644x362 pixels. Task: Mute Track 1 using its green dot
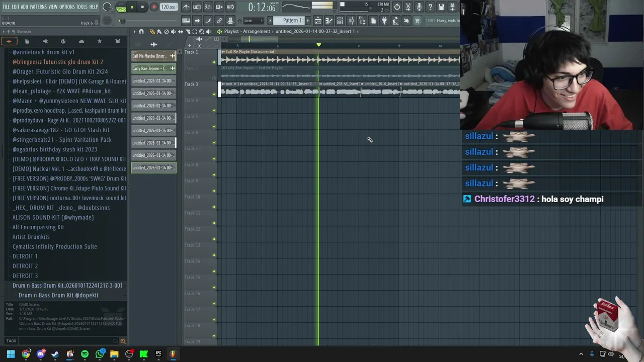coord(214,62)
